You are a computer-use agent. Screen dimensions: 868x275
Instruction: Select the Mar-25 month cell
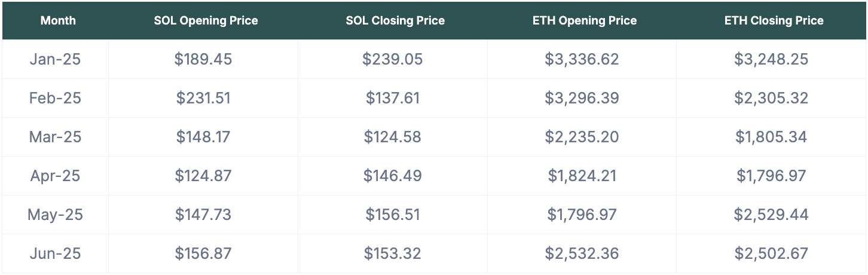[x=55, y=137]
